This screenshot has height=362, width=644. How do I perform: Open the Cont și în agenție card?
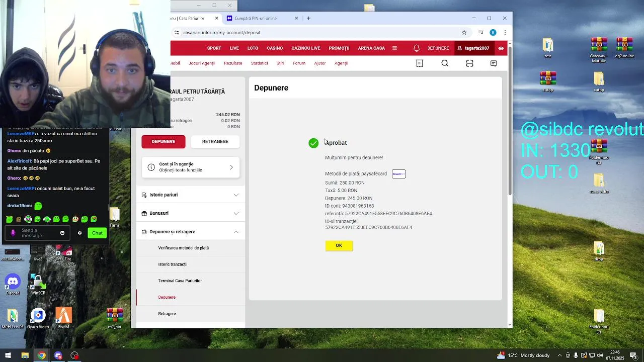191,167
